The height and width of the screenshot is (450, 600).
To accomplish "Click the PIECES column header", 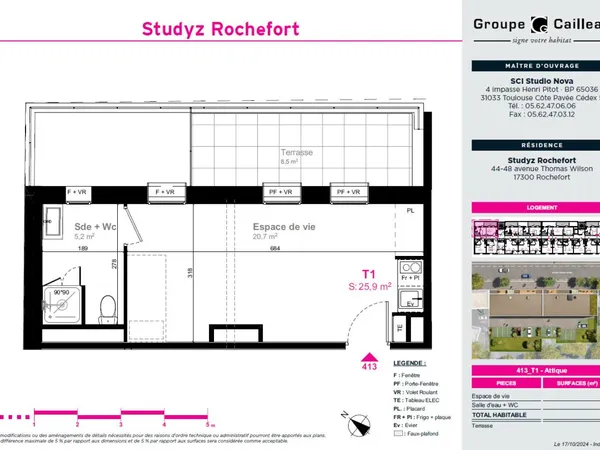I will click(x=506, y=383).
